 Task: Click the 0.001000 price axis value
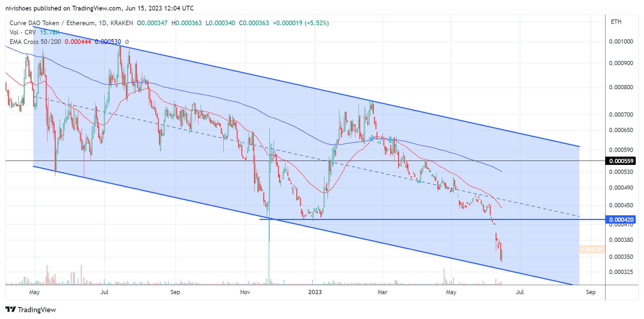(621, 41)
